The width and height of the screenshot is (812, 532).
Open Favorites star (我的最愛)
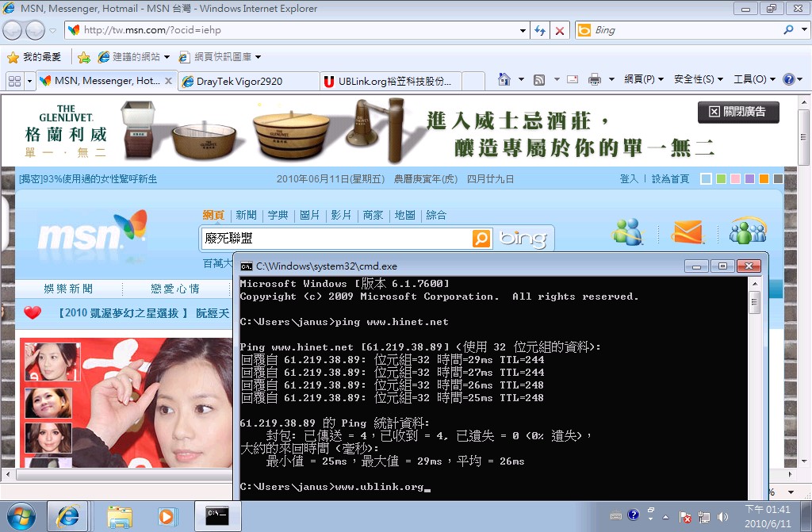35,57
